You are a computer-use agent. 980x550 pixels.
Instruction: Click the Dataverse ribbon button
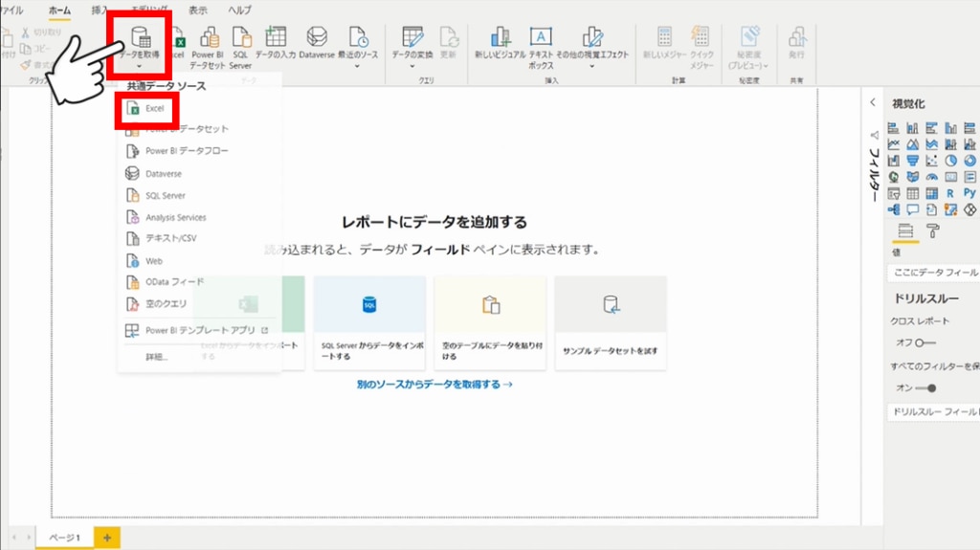[317, 44]
